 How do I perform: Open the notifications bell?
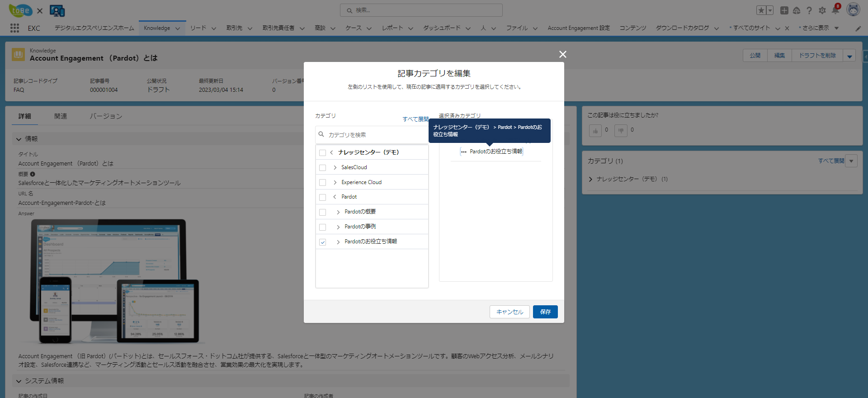point(835,10)
